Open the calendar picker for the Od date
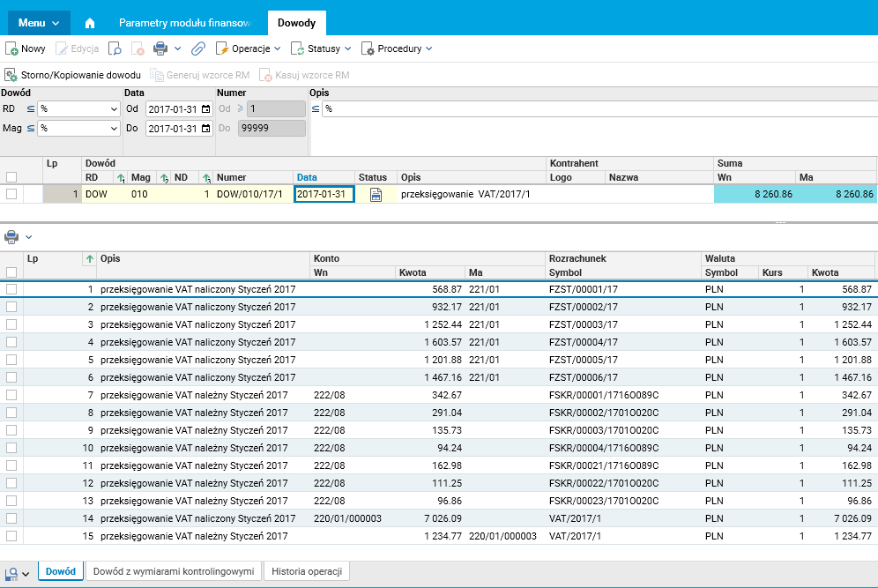878x588 pixels. [x=206, y=109]
